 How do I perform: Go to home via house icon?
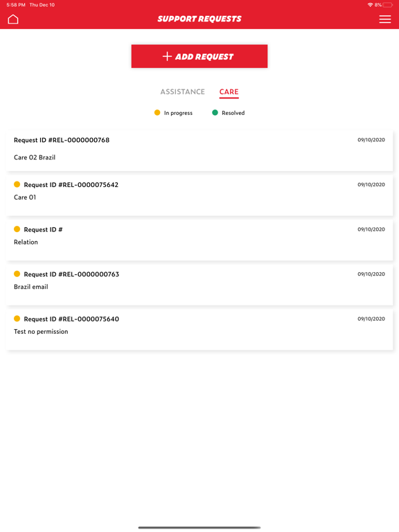pyautogui.click(x=13, y=19)
